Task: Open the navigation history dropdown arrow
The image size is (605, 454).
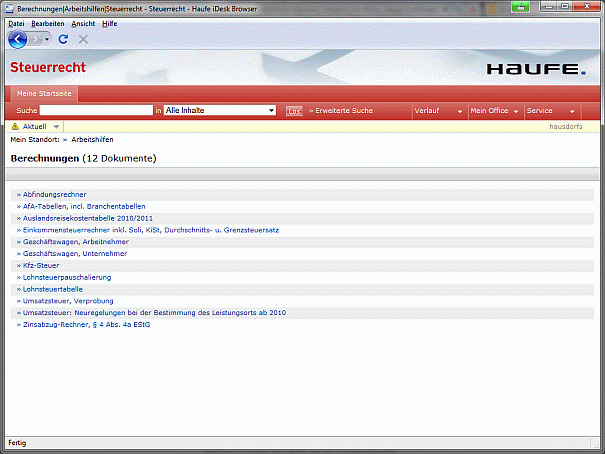Action: pyautogui.click(x=47, y=39)
